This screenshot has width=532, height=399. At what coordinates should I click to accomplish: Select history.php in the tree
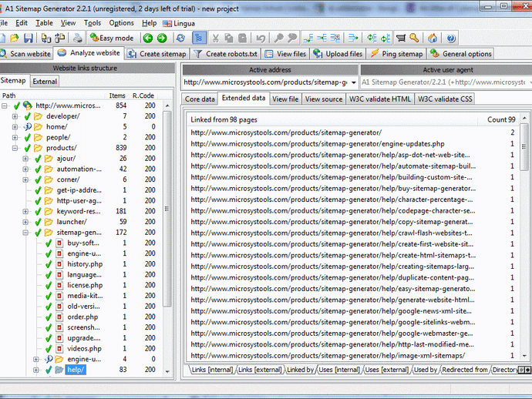(85, 264)
